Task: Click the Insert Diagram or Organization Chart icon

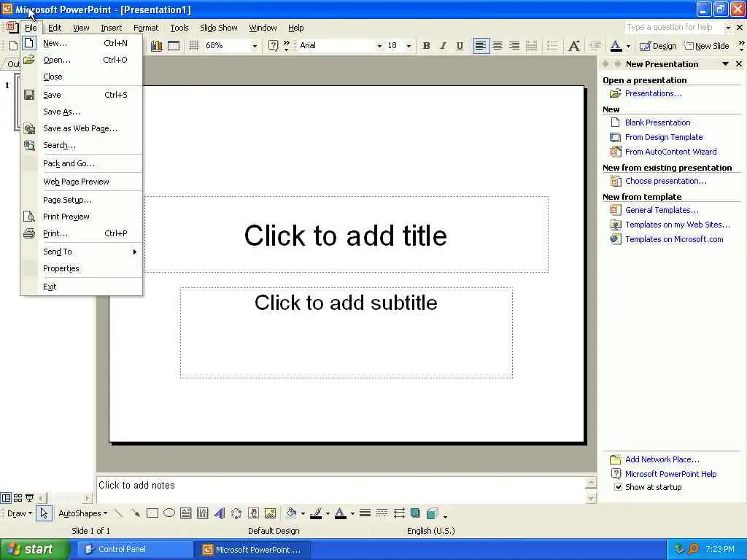Action: tap(236, 513)
